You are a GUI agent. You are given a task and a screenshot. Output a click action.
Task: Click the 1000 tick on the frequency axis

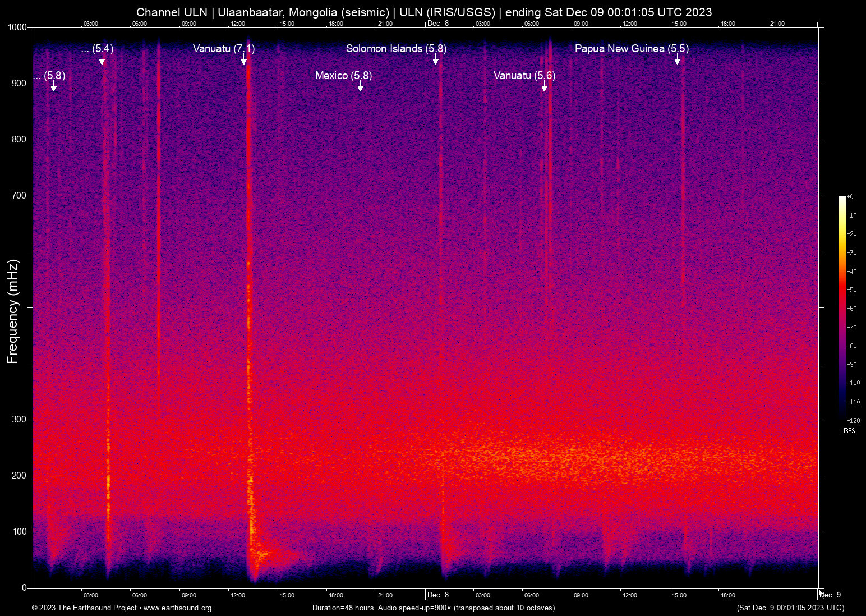[x=17, y=27]
